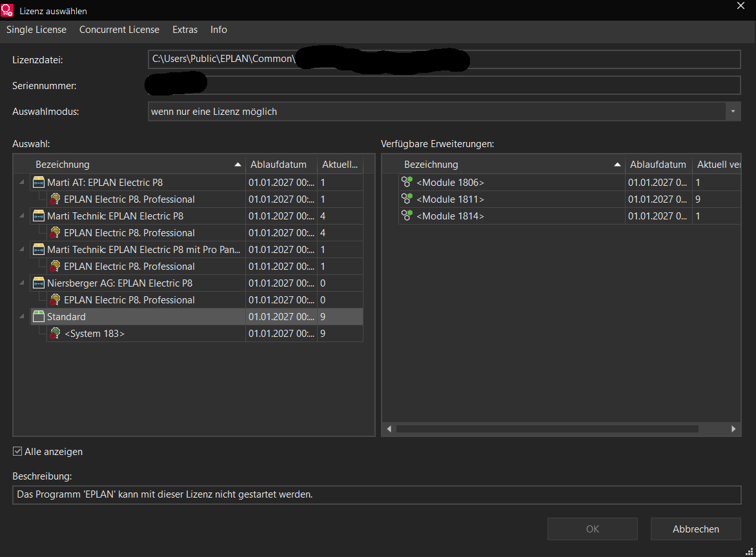Image resolution: width=756 pixels, height=557 pixels.
Task: Open the Auswahlmodus dropdown arrow
Action: (733, 111)
